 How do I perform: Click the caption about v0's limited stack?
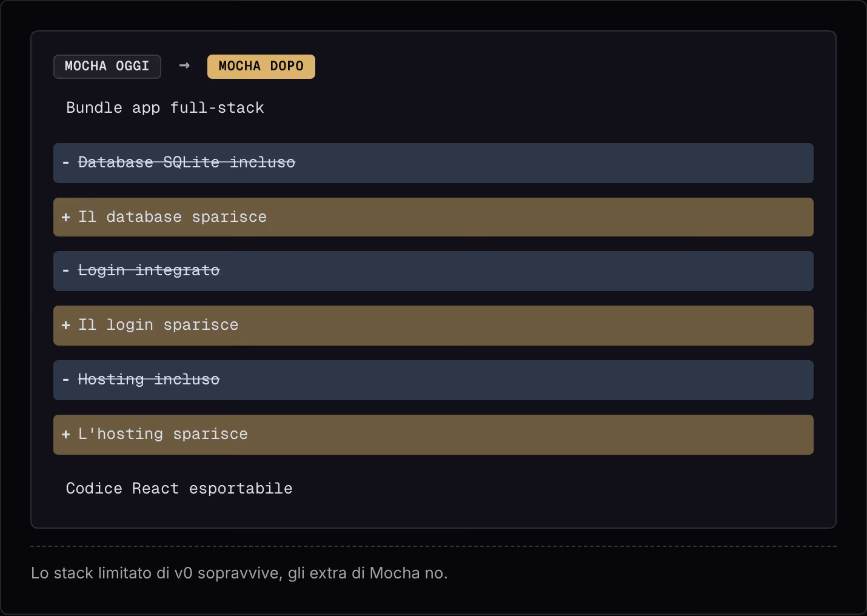(239, 573)
